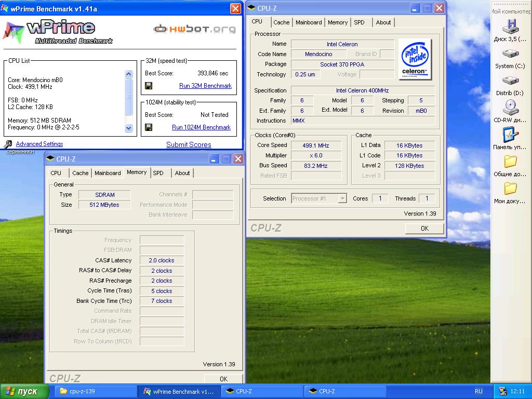Click the chip icon in CPU tab CPU-Z title bar
532x399 pixels.
coord(251,8)
